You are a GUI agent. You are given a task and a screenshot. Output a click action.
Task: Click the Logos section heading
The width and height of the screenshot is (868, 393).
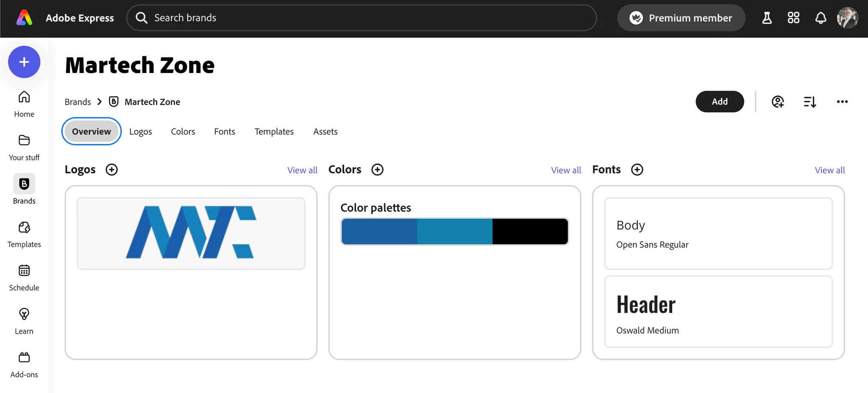80,170
